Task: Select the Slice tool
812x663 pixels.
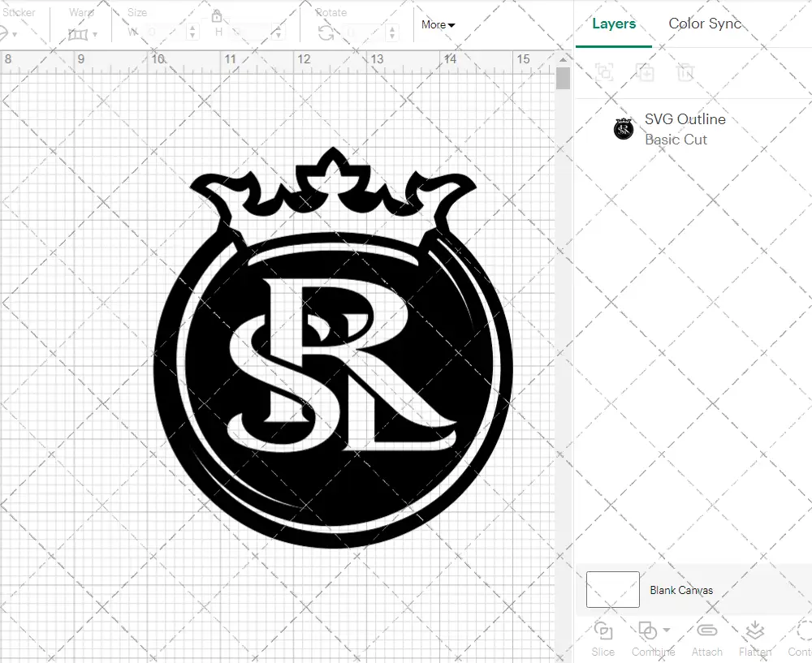Action: 603,638
